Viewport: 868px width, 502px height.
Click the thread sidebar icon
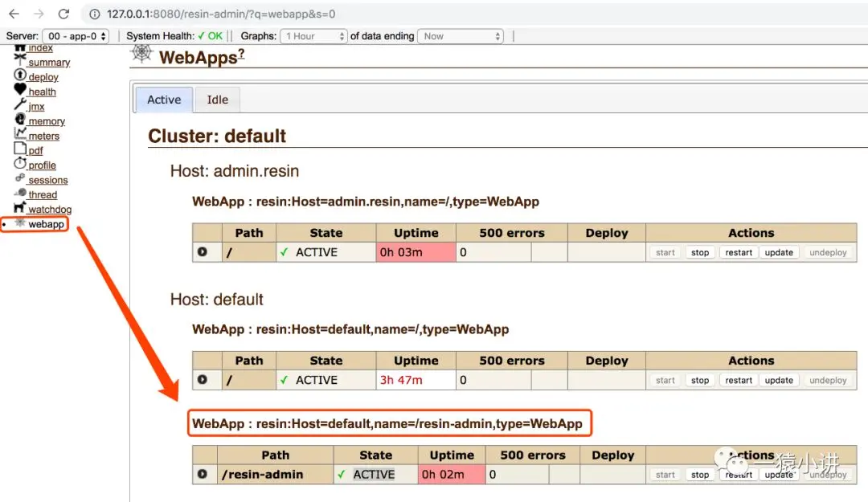click(20, 193)
